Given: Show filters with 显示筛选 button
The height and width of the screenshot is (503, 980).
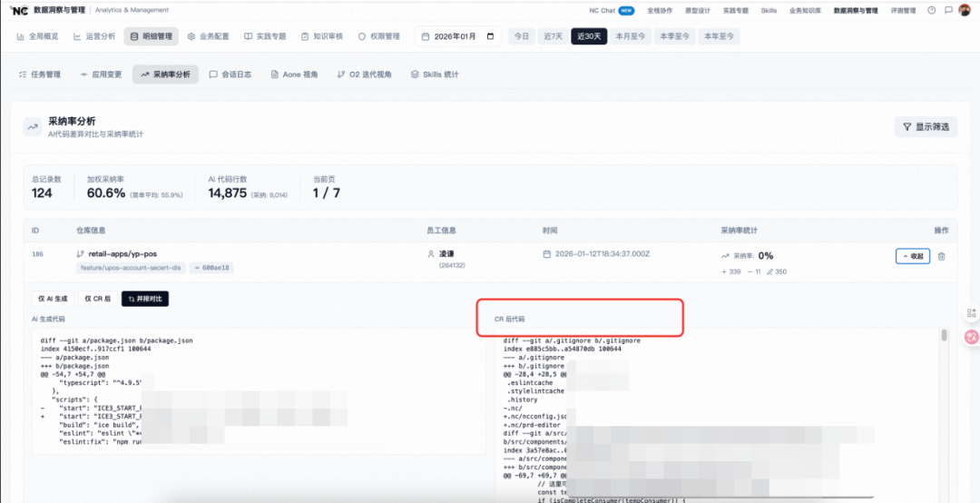Looking at the screenshot, I should pyautogui.click(x=926, y=127).
